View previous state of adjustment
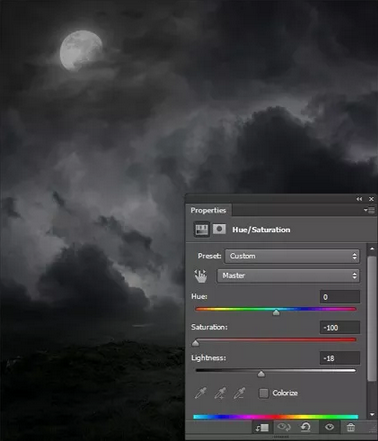Image resolution: width=378 pixels, height=441 pixels. coord(284,427)
